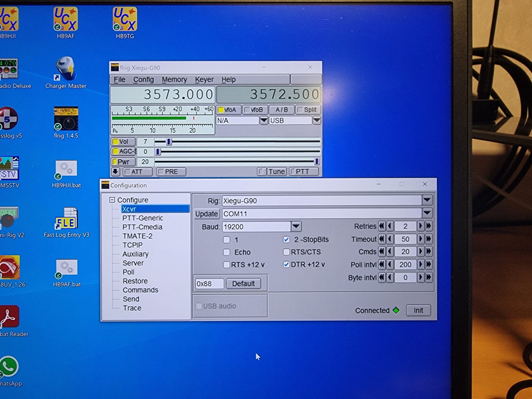Toggle the vfoB button in flrig
The image size is (532, 399).
[x=255, y=110]
